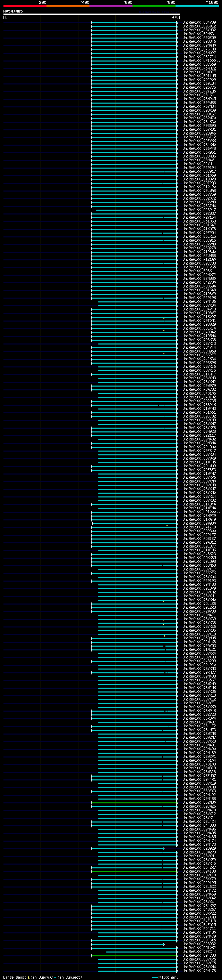The image size is (222, 980).
Task: Open hit UniRef100_P29195
Action: pyautogui.click(x=199, y=883)
